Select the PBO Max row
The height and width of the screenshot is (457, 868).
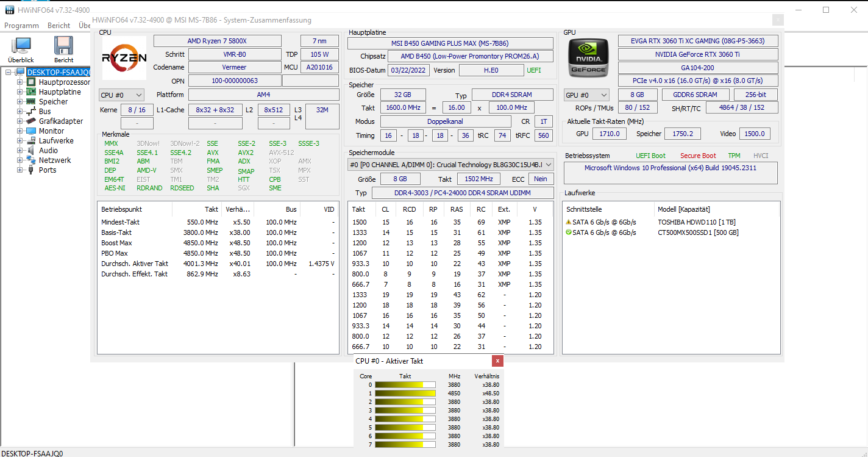[x=218, y=253]
